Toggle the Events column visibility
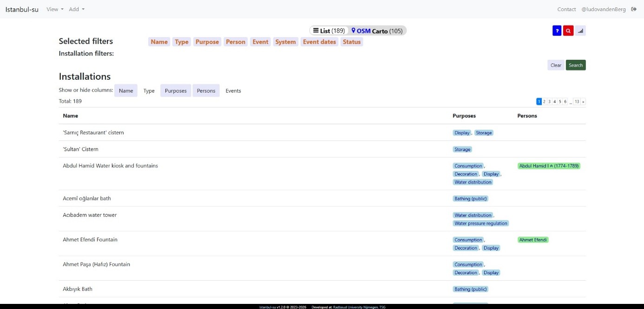 tap(233, 90)
